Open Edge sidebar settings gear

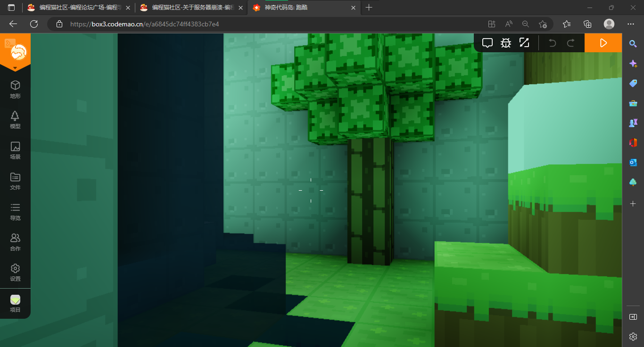633,337
